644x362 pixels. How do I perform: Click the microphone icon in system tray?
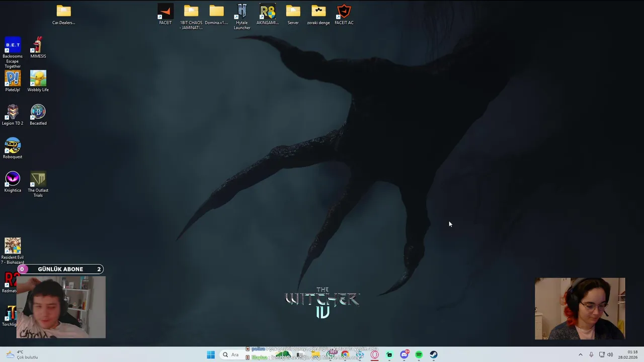591,355
